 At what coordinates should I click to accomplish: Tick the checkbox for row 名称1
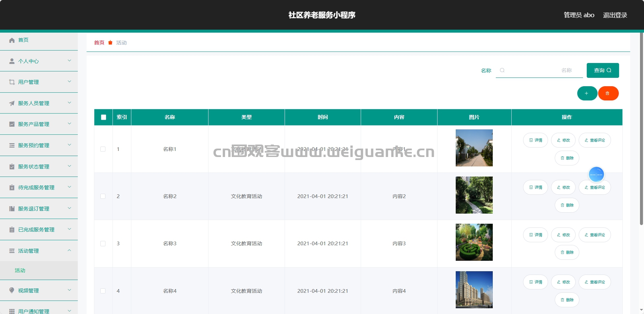[103, 149]
